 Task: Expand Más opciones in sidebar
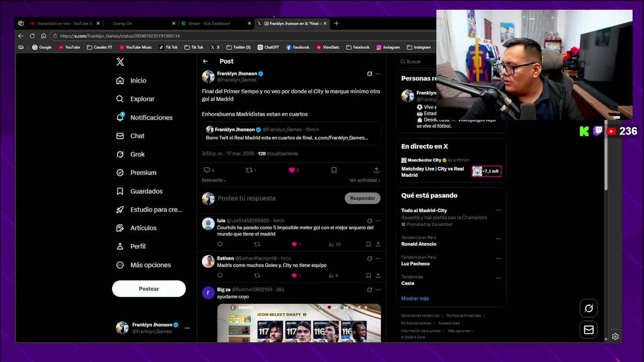pos(143,265)
